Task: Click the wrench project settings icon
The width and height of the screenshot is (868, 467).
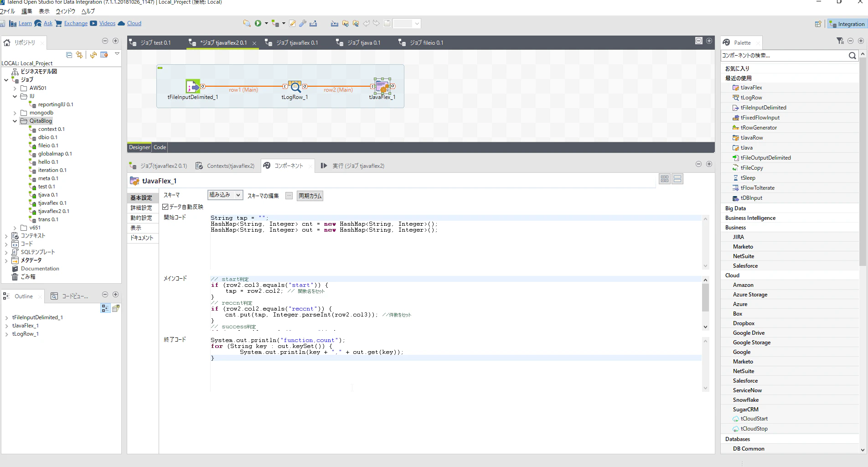Action: click(303, 23)
